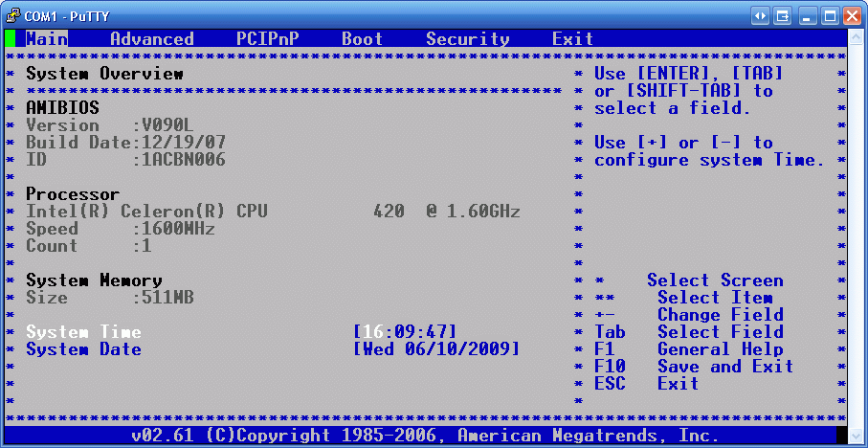Click the American Megatrends copyright line
This screenshot has width=868, height=448.
[x=426, y=436]
